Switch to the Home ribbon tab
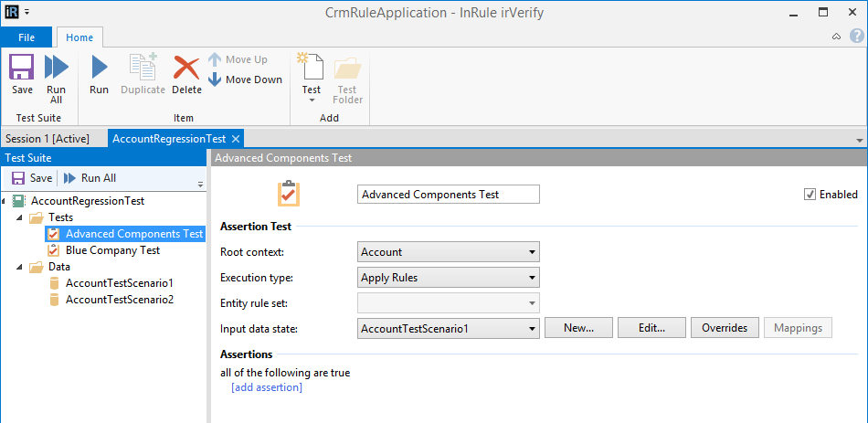Screen dimensions: 868x423 pyautogui.click(x=79, y=37)
